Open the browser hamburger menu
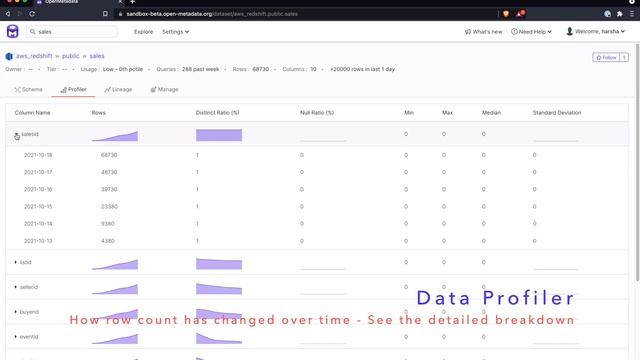The height and width of the screenshot is (360, 640). click(x=632, y=14)
